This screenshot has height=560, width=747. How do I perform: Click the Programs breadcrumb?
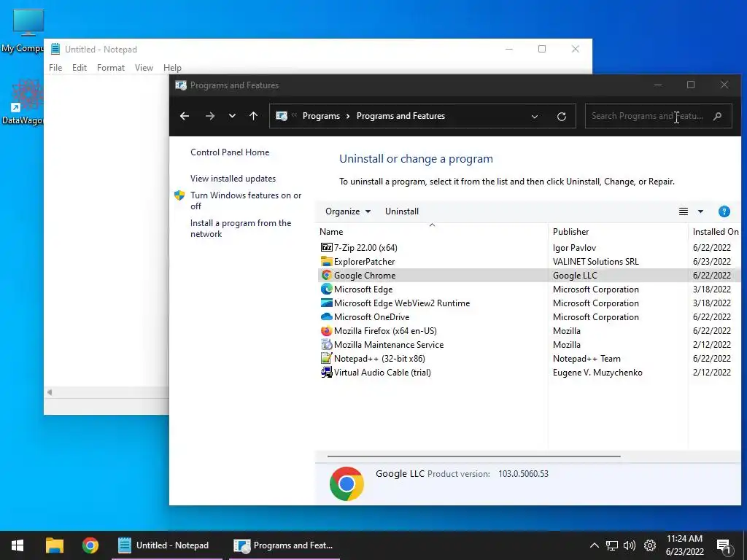[321, 116]
